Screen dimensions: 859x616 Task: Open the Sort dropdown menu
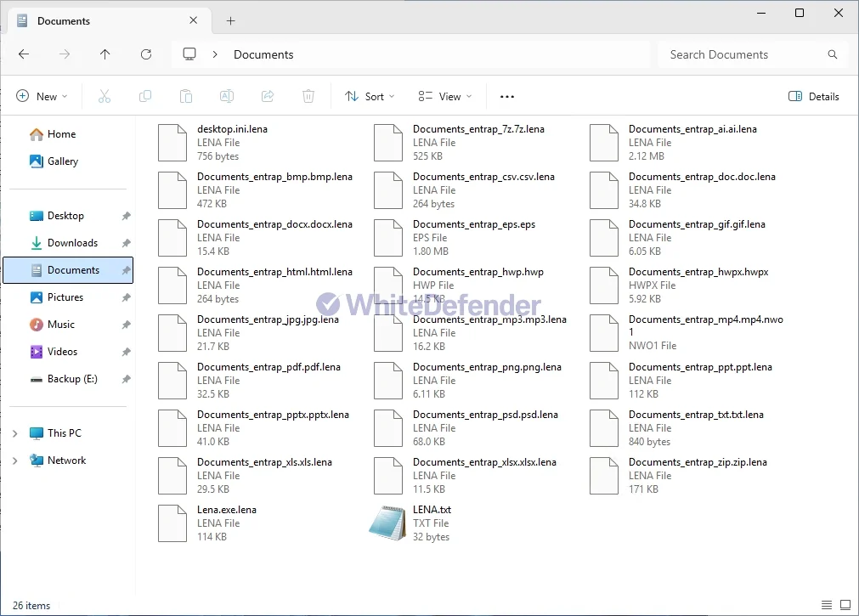(x=370, y=97)
